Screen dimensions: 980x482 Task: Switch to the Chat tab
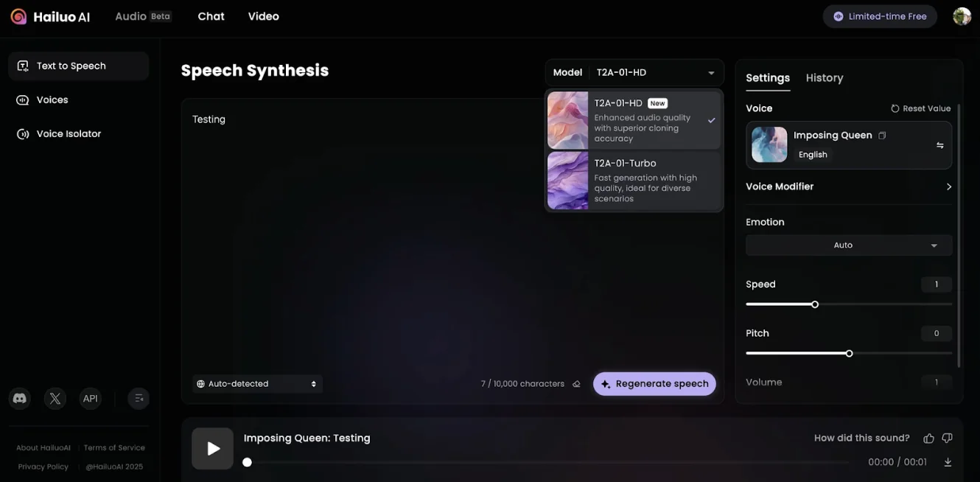[x=211, y=16]
